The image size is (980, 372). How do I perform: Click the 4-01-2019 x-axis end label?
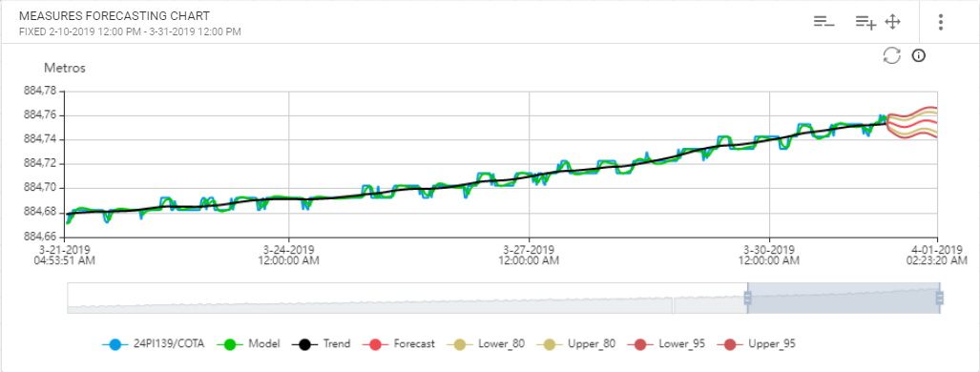pyautogui.click(x=936, y=255)
